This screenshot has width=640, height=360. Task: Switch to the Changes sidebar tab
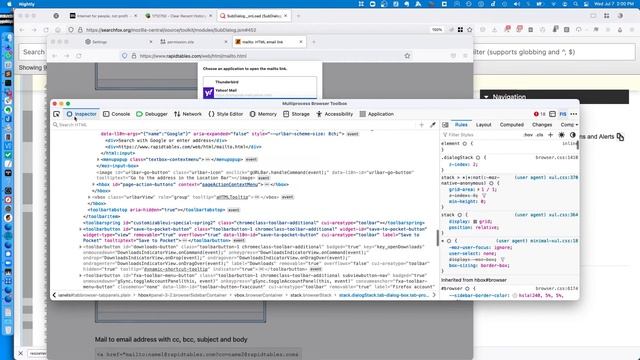542,125
